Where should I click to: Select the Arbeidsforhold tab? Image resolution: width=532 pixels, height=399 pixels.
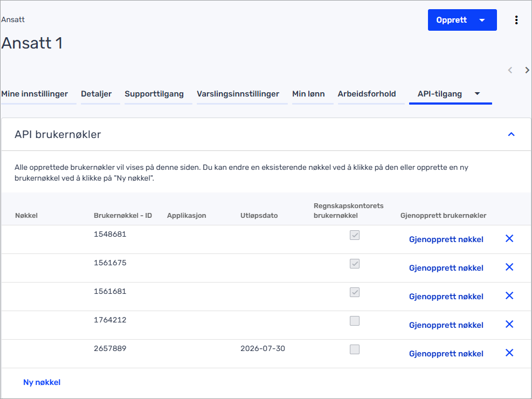coord(367,94)
